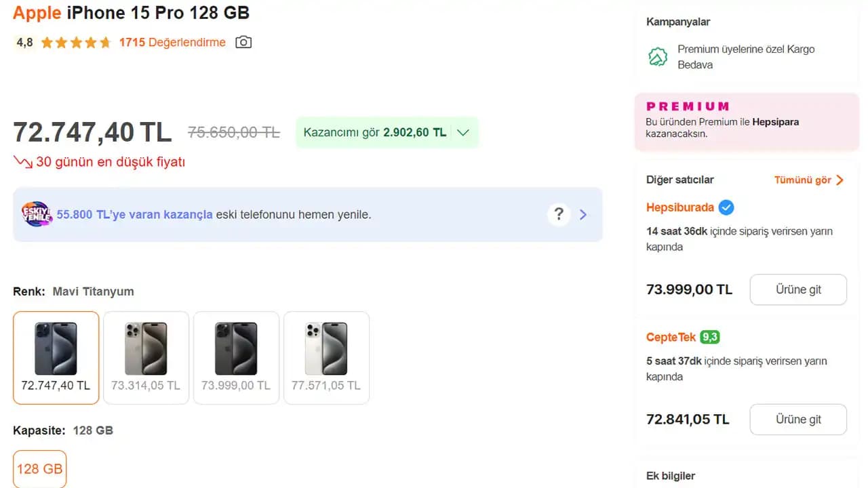
Task: Open the 1715 Değerlendirme reviews link
Action: 172,43
